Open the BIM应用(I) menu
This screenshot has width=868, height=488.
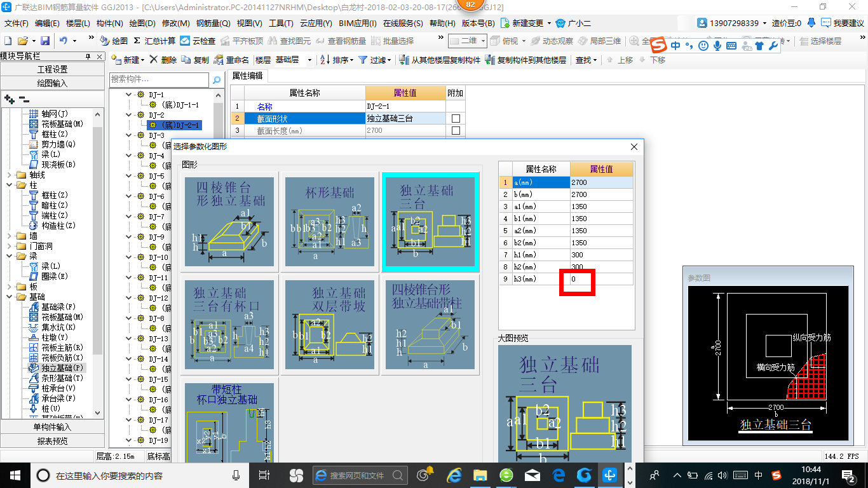click(x=358, y=23)
